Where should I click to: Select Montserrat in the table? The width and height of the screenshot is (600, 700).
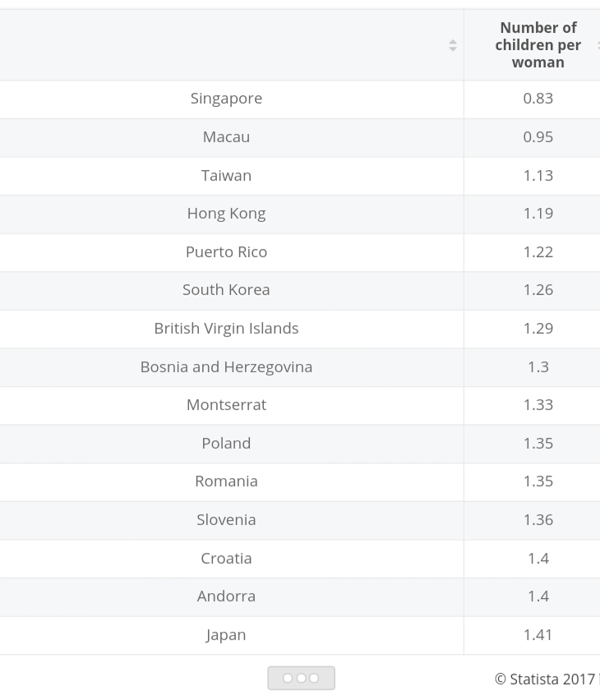coord(226,405)
